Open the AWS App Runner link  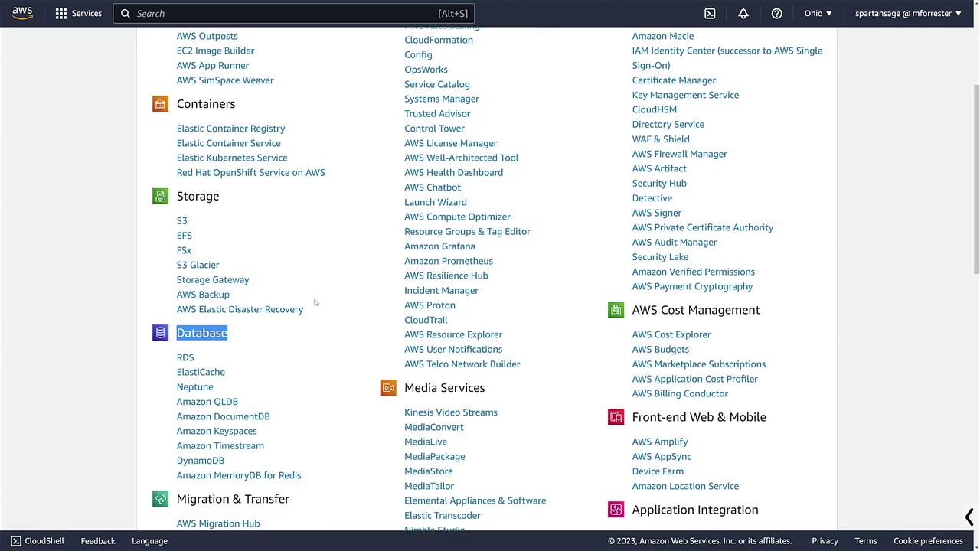[x=213, y=66]
